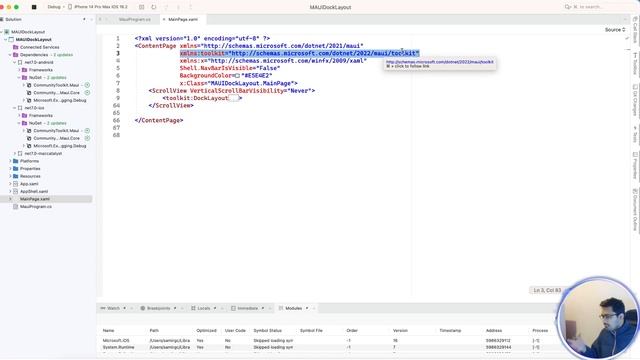The width and height of the screenshot is (640, 360).
Task: Update CommunityToolkit.Maui under net7.0-ios
Action: click(x=87, y=131)
